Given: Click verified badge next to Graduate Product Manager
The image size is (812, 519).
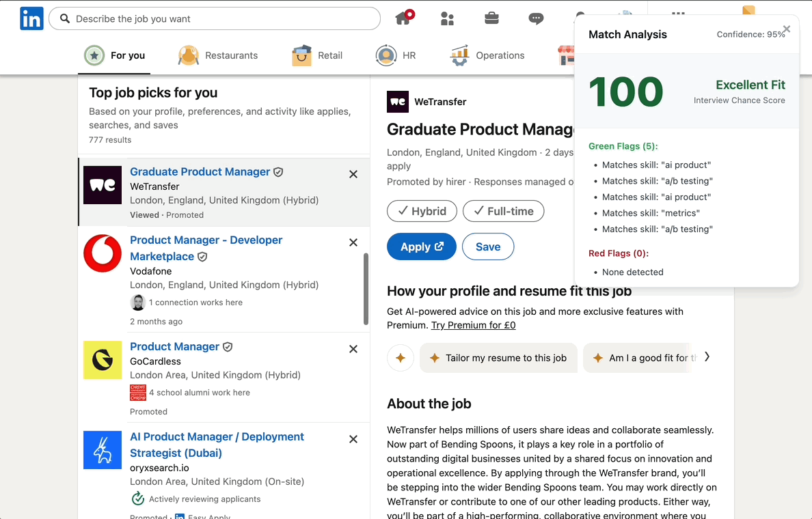Looking at the screenshot, I should coord(278,172).
